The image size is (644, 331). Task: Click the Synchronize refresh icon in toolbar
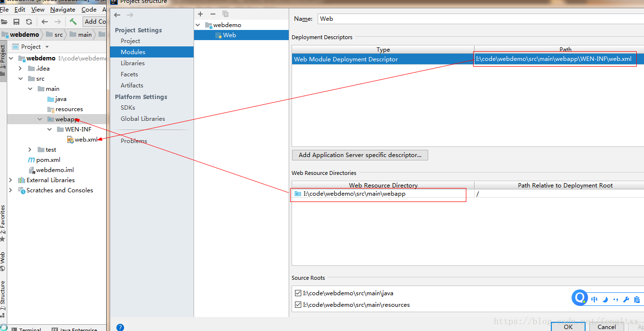click(29, 22)
